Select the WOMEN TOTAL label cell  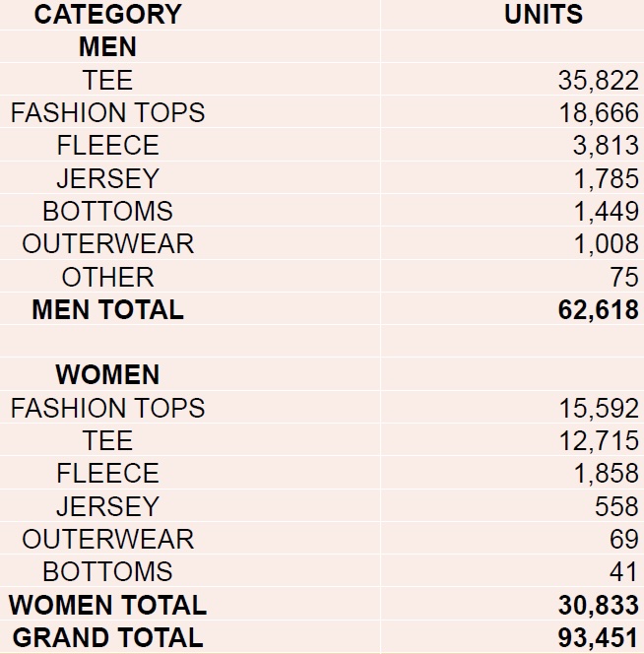point(107,605)
